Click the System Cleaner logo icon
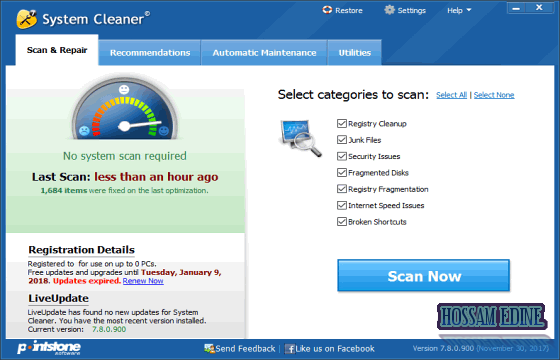This screenshot has height=360, width=560. pyautogui.click(x=26, y=19)
